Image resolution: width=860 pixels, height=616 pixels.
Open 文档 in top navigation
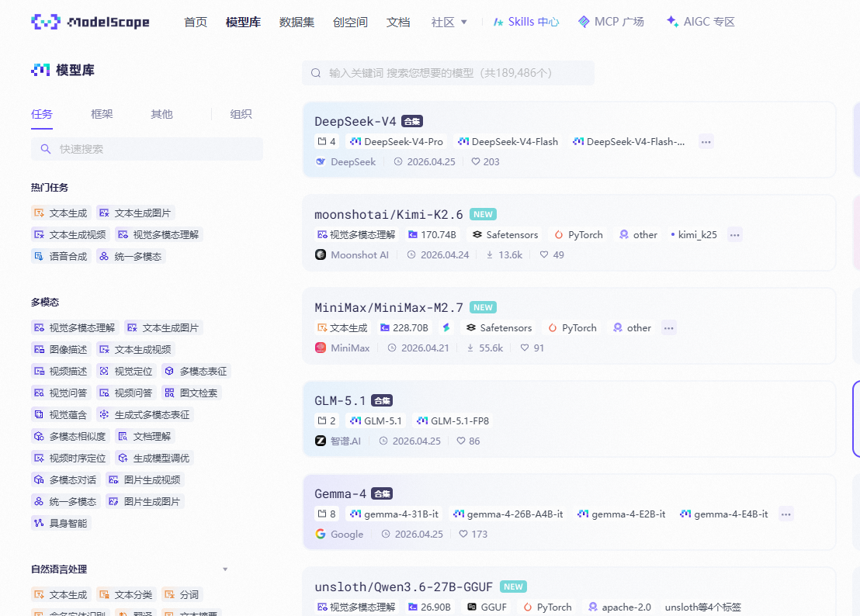pyautogui.click(x=398, y=22)
